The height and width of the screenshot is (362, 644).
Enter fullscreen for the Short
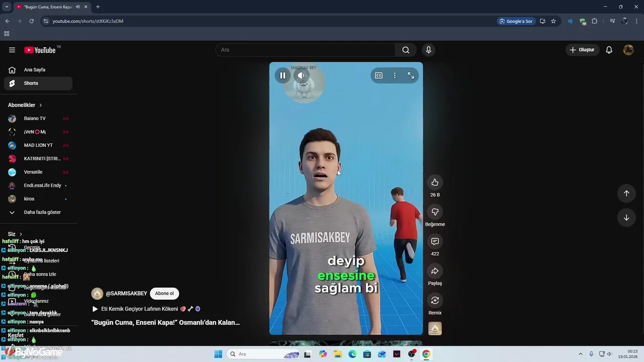(411, 75)
